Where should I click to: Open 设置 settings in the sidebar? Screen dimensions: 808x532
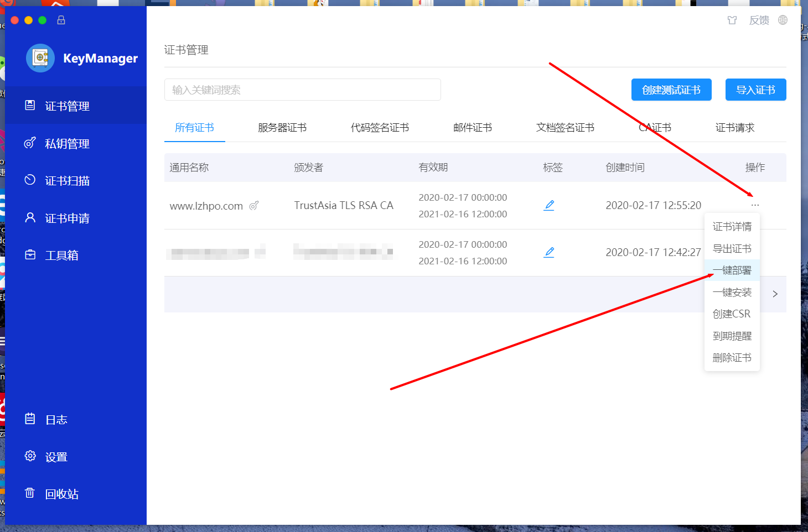(55, 457)
